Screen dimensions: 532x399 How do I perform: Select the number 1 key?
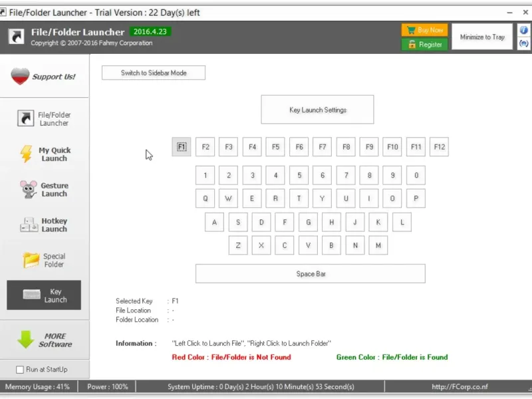205,176
